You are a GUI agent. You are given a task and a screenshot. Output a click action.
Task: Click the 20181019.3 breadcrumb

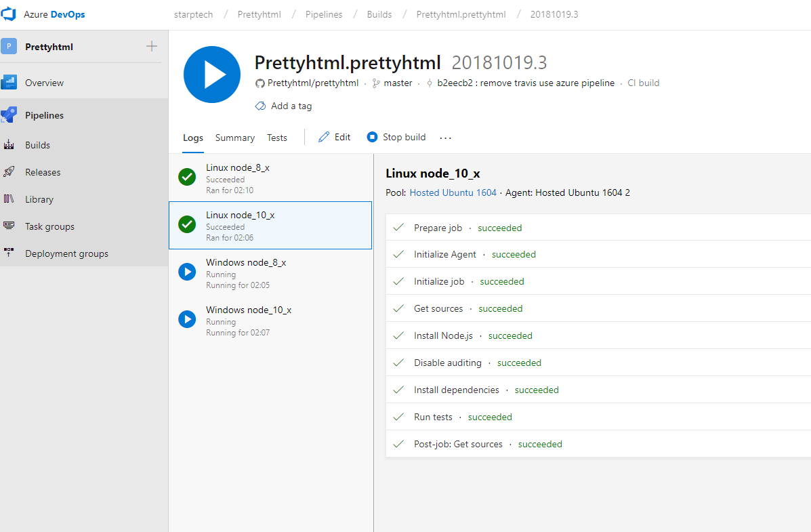click(x=554, y=14)
